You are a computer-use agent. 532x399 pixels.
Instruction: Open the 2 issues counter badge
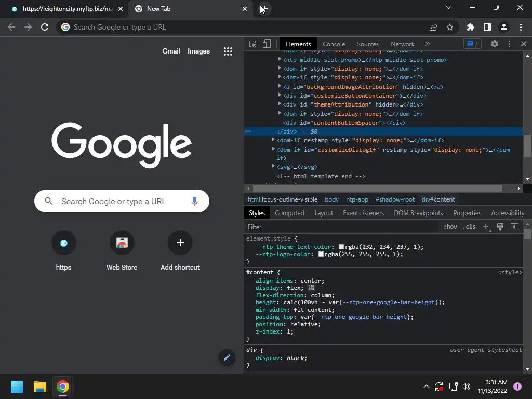pos(472,44)
